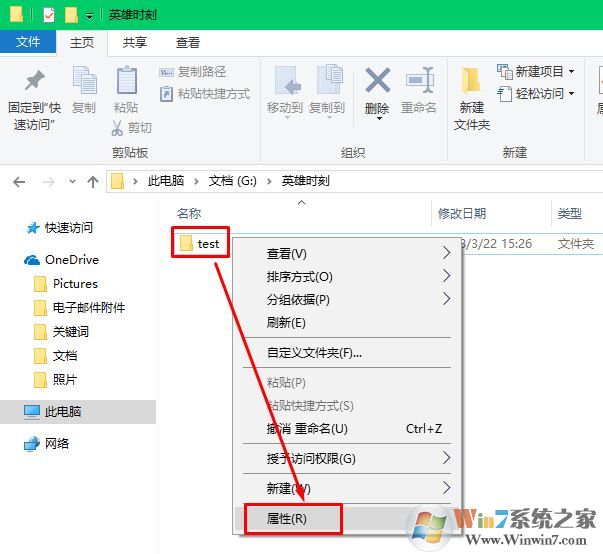The width and height of the screenshot is (603, 554).
Task: Click Documents (G:) in address bar
Action: click(233, 181)
